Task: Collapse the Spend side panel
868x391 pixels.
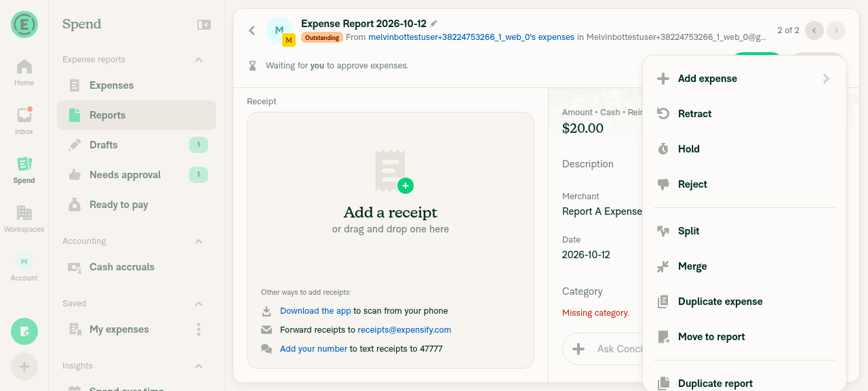Action: tap(204, 24)
